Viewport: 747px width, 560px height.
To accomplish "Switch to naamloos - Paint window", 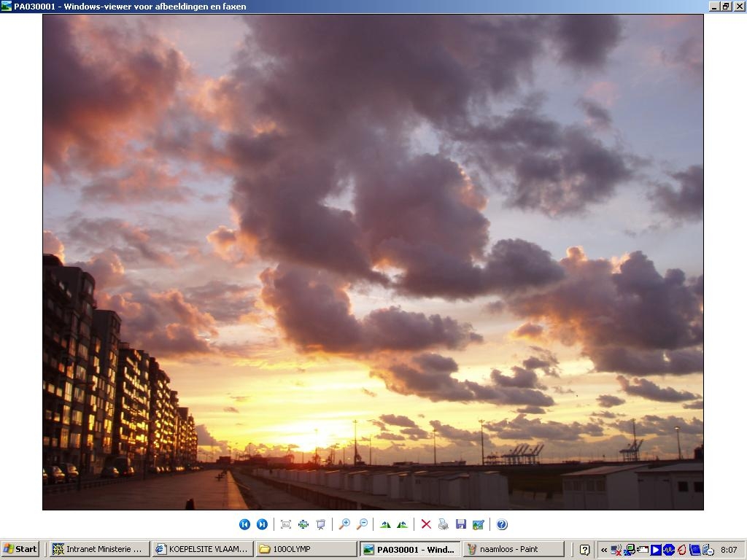I will click(513, 549).
